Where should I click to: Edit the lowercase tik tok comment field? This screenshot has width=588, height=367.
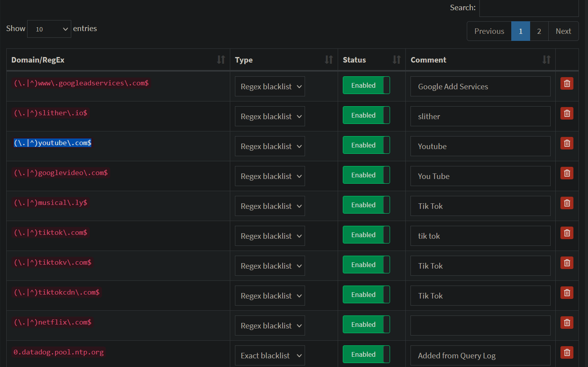coord(481,236)
